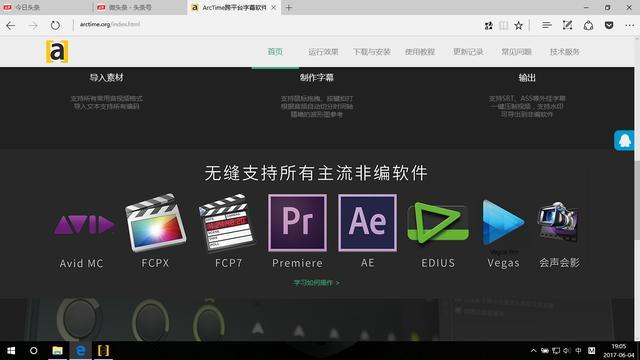Click the page vertical scrollbar
Screen dimensions: 640x360
(x=637, y=188)
